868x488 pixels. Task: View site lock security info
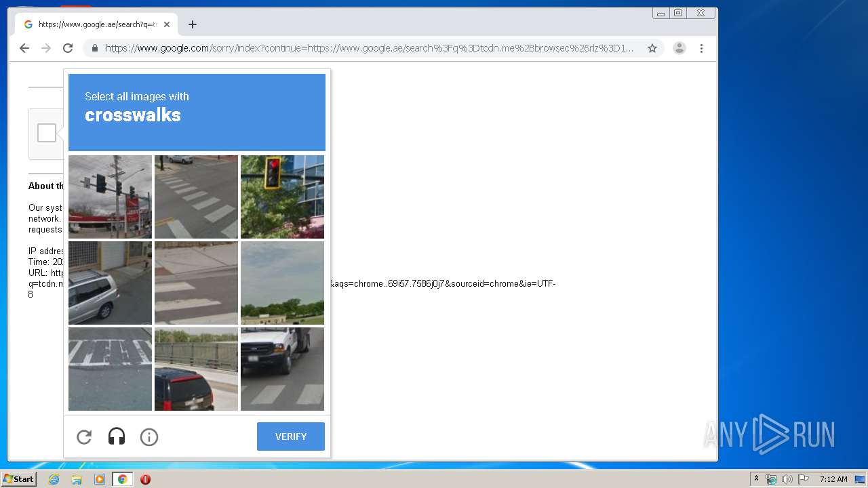(x=95, y=48)
